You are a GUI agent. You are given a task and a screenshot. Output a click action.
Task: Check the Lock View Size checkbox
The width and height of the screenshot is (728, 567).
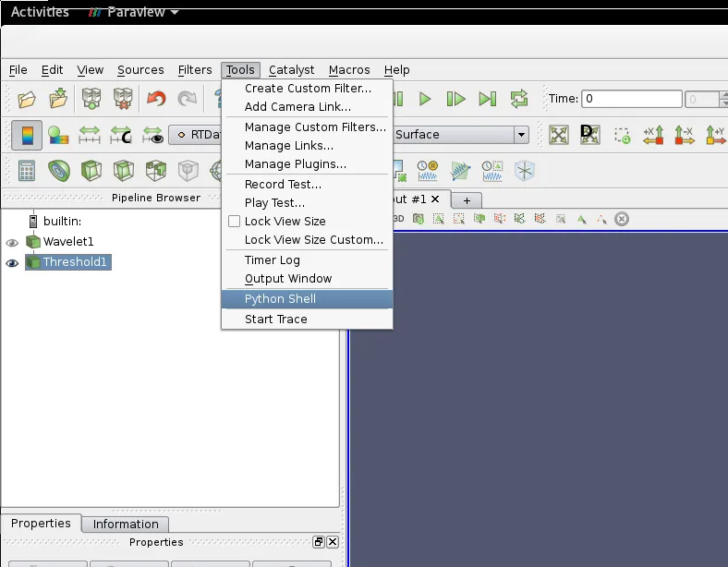(x=234, y=222)
